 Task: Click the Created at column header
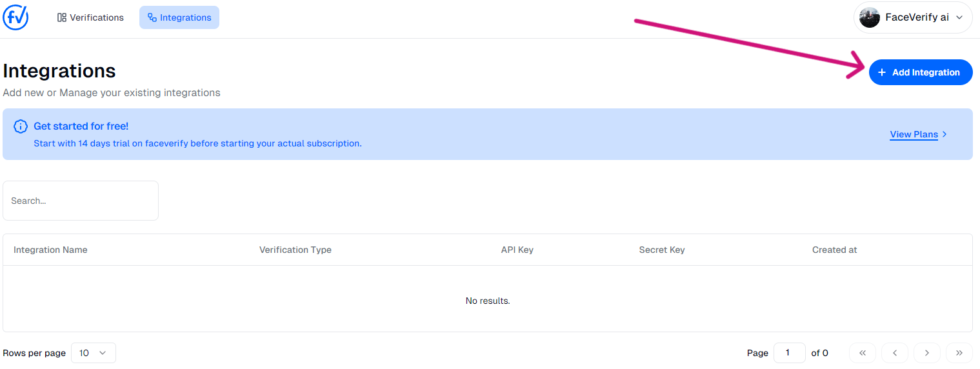click(834, 250)
